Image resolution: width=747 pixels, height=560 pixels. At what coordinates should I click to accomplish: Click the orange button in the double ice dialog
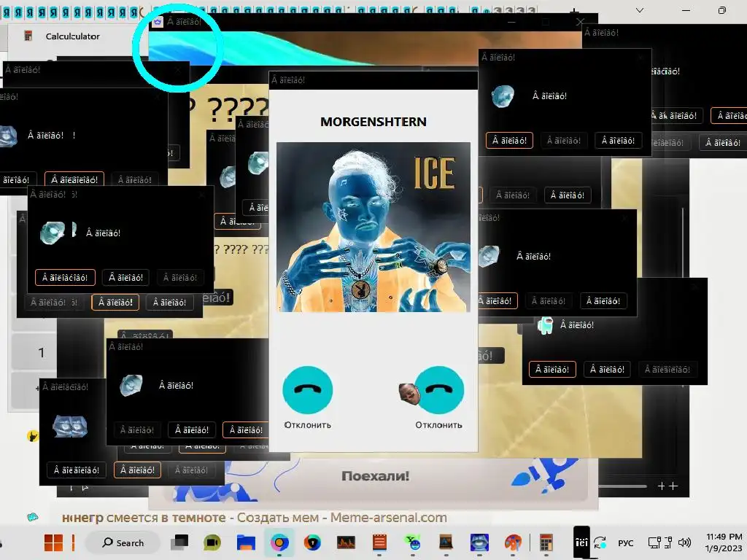tap(137, 470)
